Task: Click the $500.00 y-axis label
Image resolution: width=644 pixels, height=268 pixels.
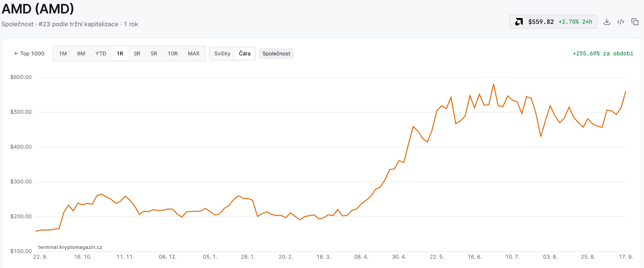Action: coord(21,112)
